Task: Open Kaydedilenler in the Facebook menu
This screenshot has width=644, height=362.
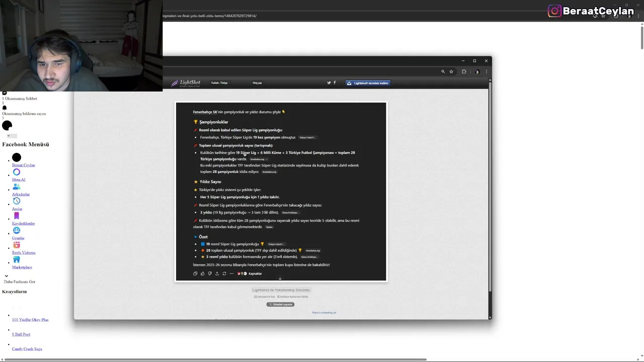Action: coord(23,223)
